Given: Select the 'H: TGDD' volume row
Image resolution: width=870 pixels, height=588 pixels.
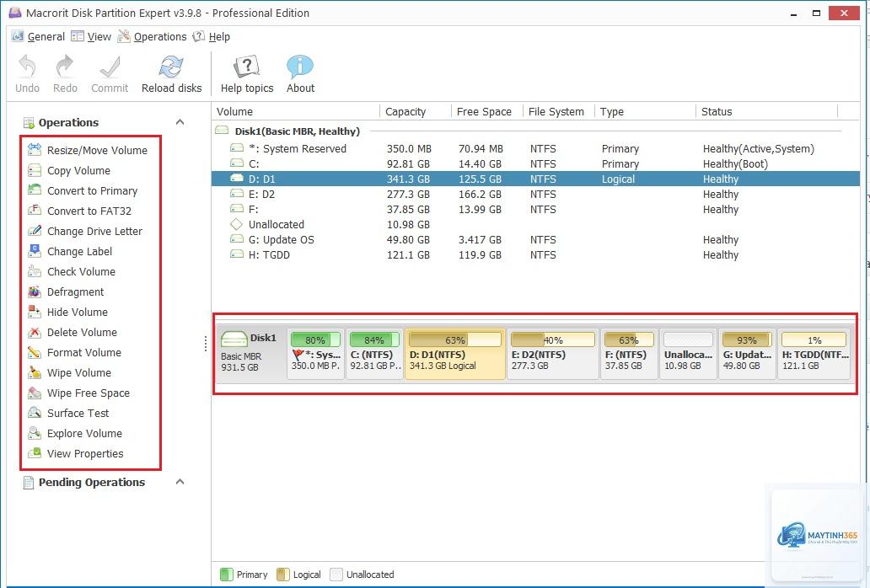Looking at the screenshot, I should coord(535,254).
